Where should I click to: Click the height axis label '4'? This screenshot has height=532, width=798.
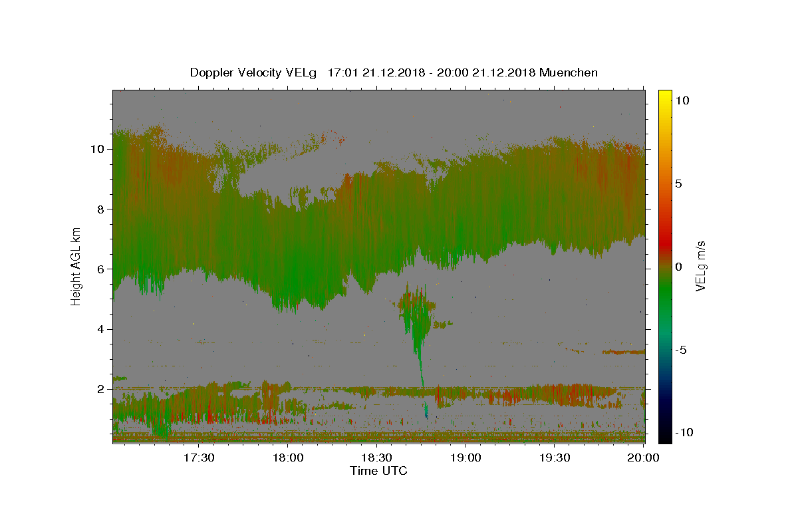pos(101,329)
